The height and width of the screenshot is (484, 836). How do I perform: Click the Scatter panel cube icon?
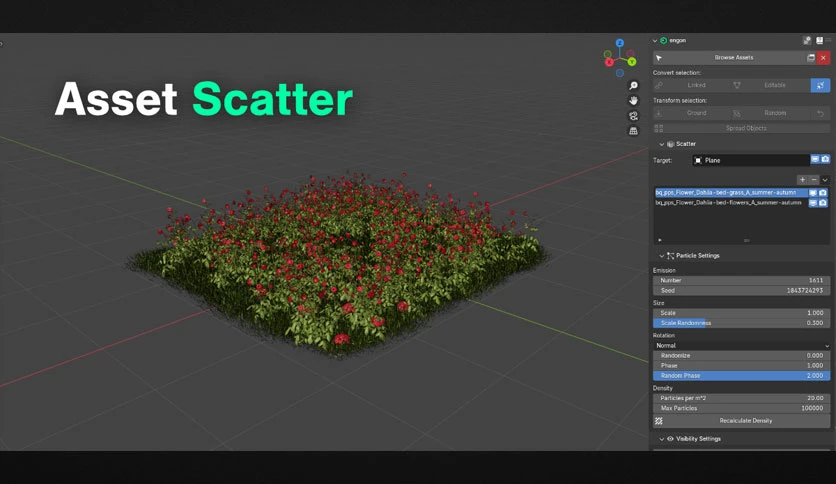click(670, 144)
